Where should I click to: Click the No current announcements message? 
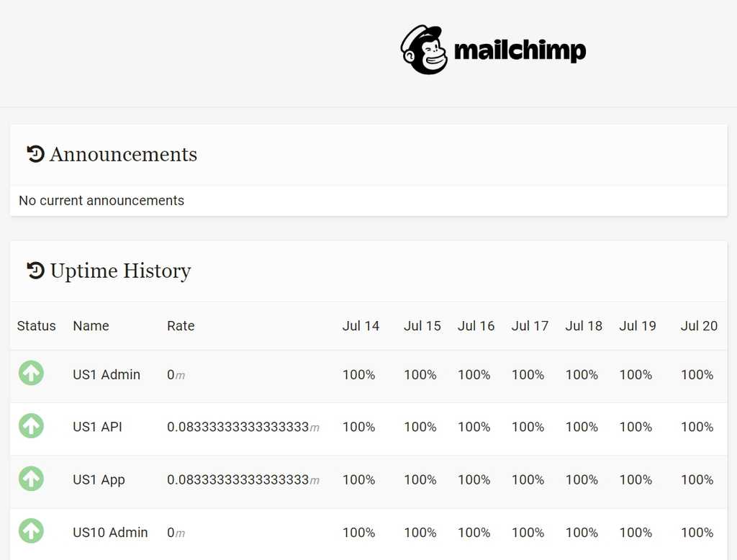pos(101,200)
